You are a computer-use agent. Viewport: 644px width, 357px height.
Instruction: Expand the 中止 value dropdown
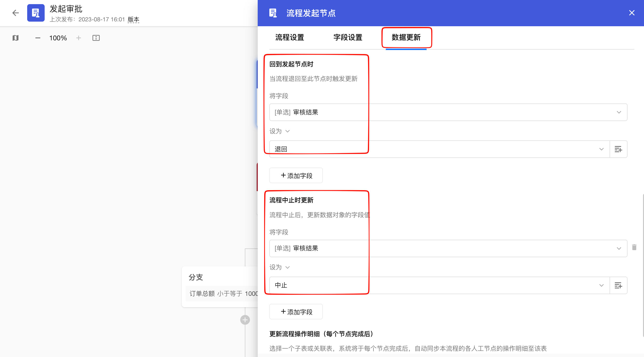click(x=439, y=285)
